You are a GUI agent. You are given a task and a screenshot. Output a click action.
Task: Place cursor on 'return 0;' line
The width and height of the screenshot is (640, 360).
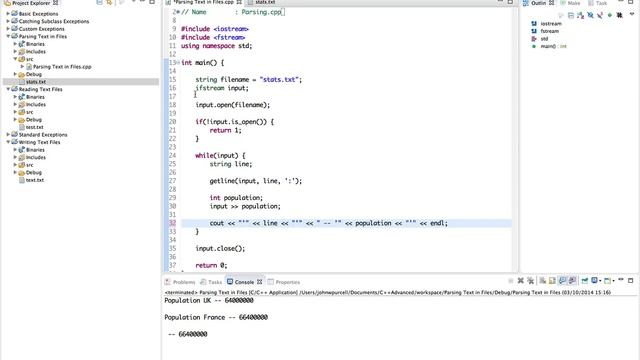[x=211, y=265]
